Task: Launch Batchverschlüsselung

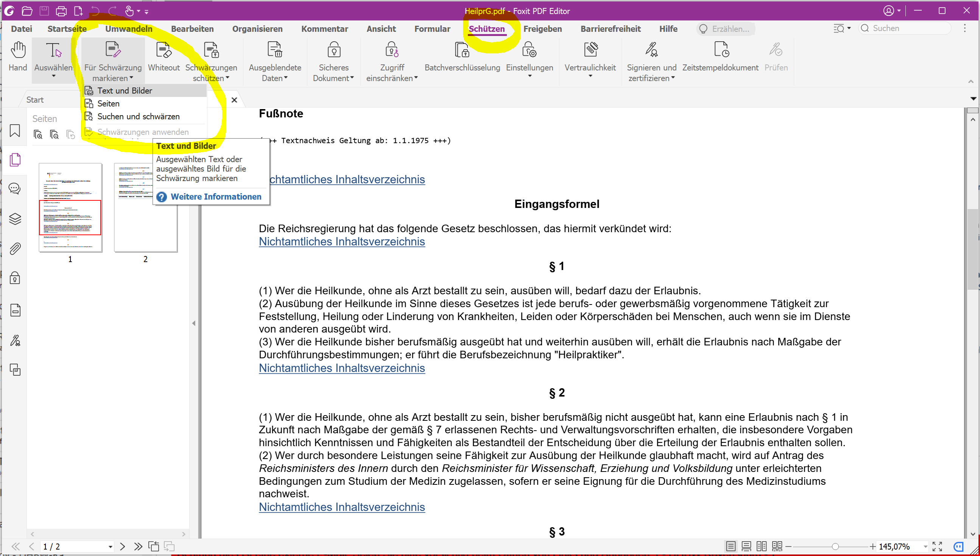Action: 462,57
